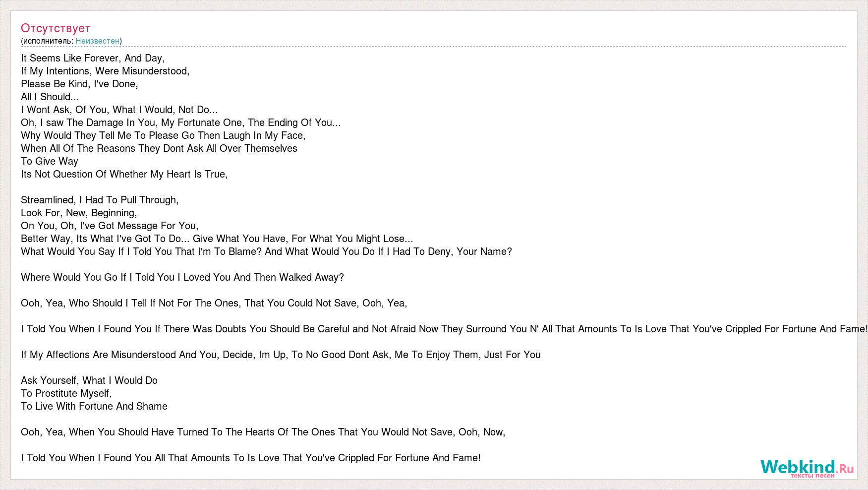Click the line "Ooh, Yea, When You Should Have Turned"
Viewport: 868px width, 490px height.
263,432
